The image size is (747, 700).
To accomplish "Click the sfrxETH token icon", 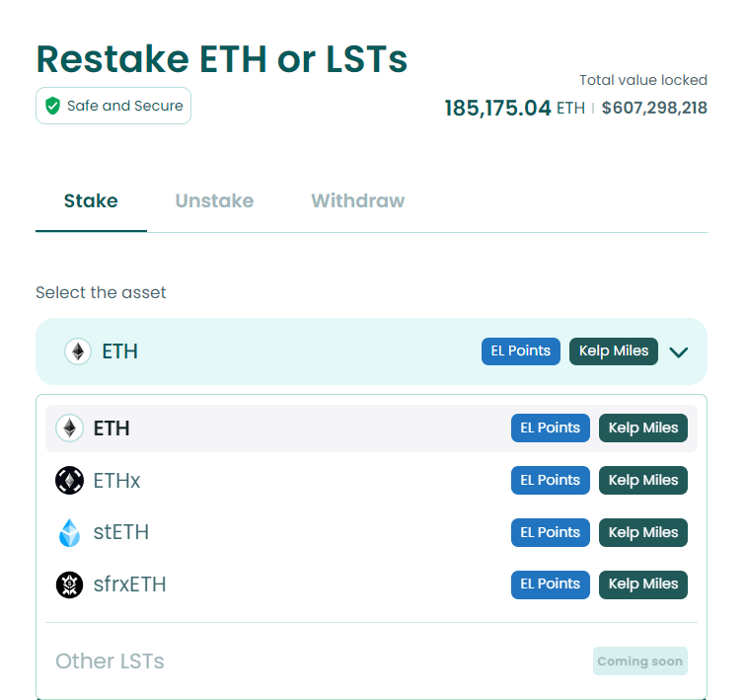I will click(x=69, y=584).
